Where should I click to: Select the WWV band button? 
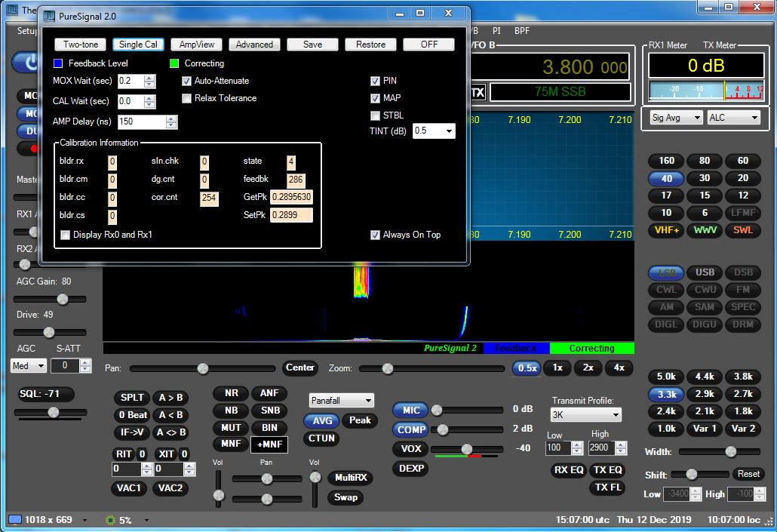[705, 230]
